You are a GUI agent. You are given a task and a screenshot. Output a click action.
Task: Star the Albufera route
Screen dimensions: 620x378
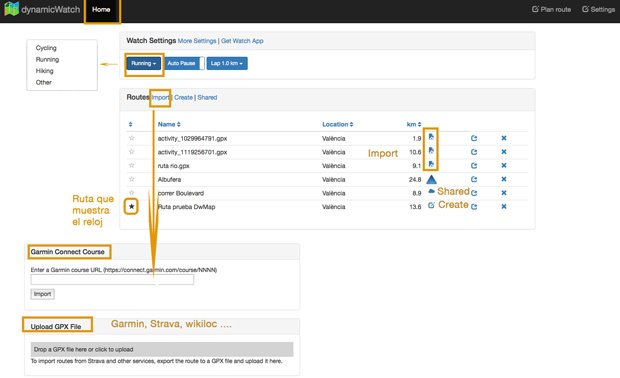point(132,179)
